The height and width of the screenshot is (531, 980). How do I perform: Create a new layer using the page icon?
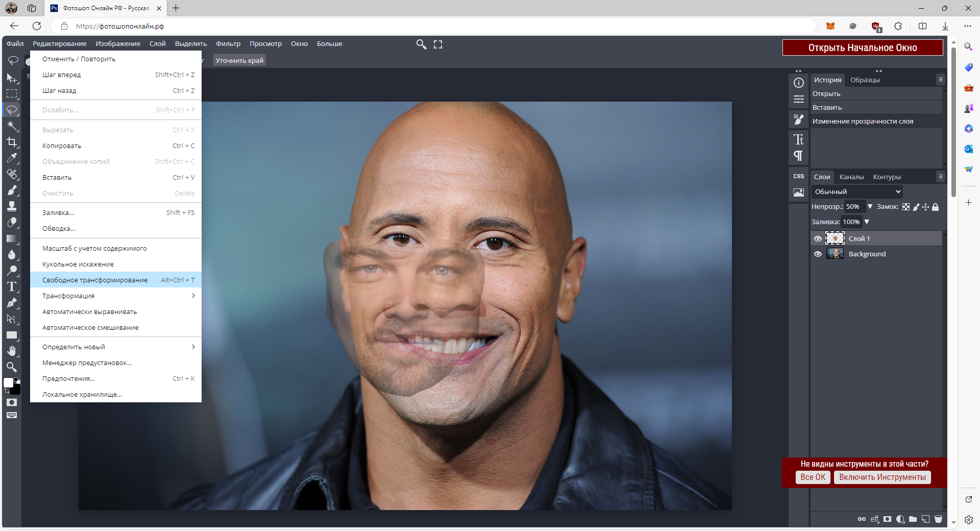925,519
